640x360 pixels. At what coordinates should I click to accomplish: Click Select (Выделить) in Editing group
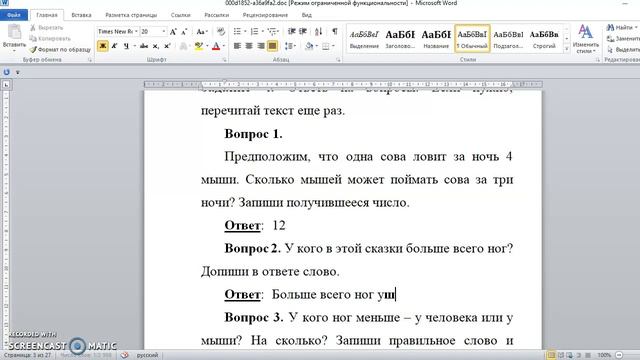click(623, 49)
